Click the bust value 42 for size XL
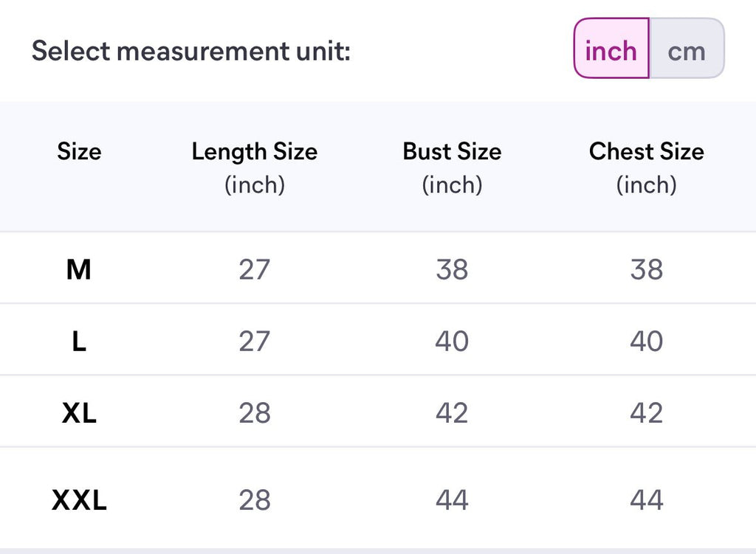This screenshot has height=554, width=756. [x=452, y=413]
